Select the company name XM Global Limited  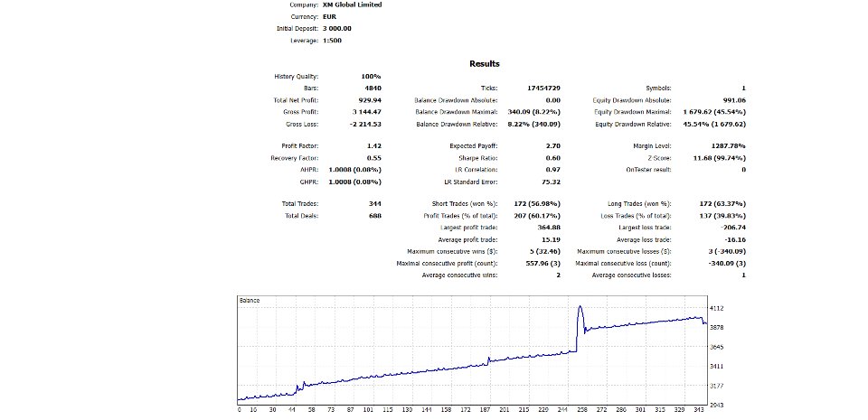tap(352, 5)
